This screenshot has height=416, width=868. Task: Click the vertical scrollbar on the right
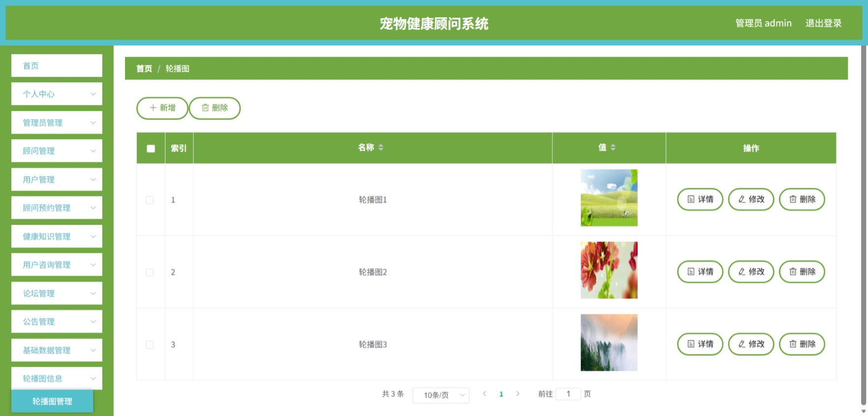click(864, 225)
